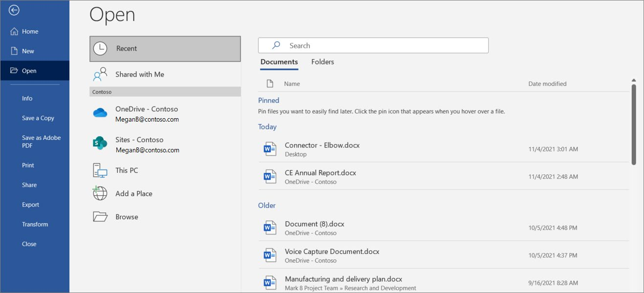
Task: Open the OneDrive - Contoso cloud icon
Action: [100, 113]
